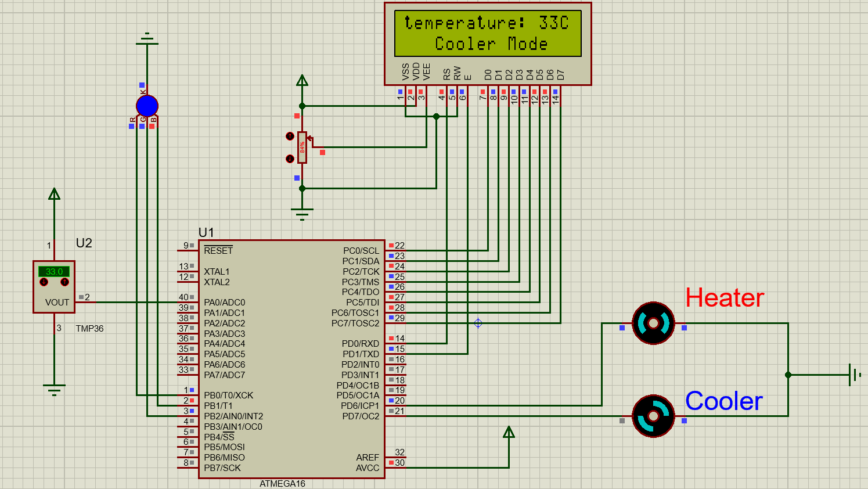The height and width of the screenshot is (489, 868).
Task: Click the blue 'Cooler' label
Action: [723, 401]
